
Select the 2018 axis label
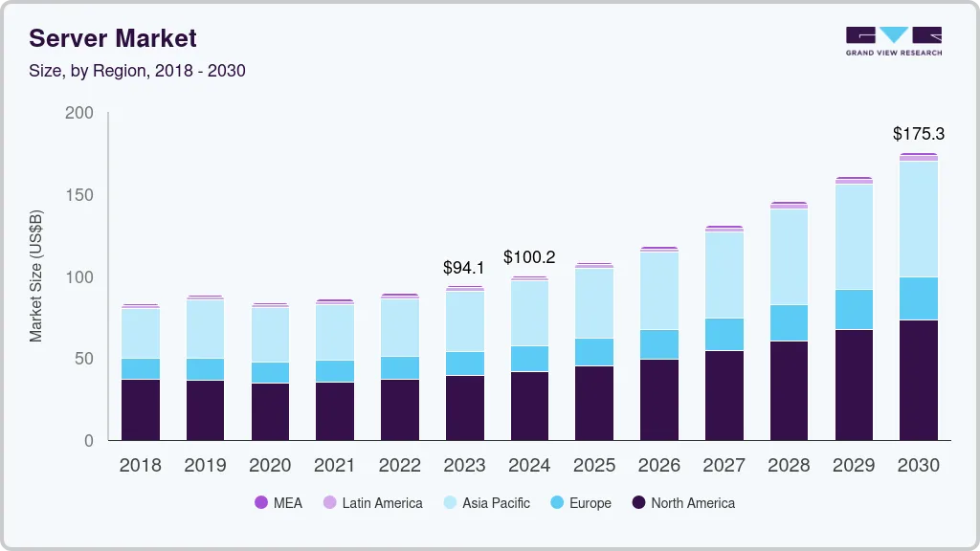(141, 466)
